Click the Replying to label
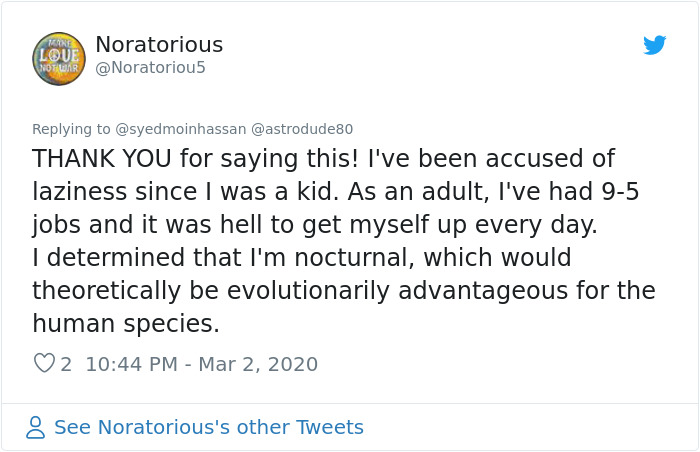The height and width of the screenshot is (452, 700). (x=71, y=129)
